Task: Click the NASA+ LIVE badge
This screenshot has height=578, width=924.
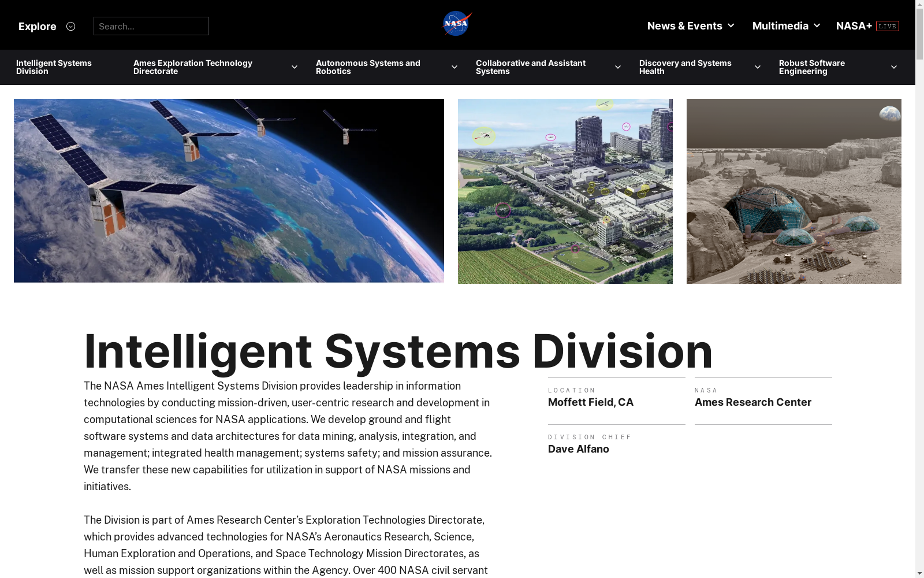Action: coord(887,26)
